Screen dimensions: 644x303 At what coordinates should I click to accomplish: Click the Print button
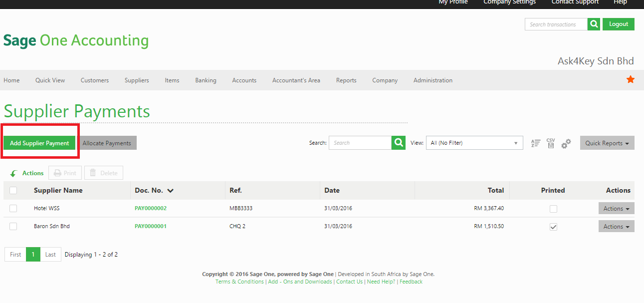(65, 173)
